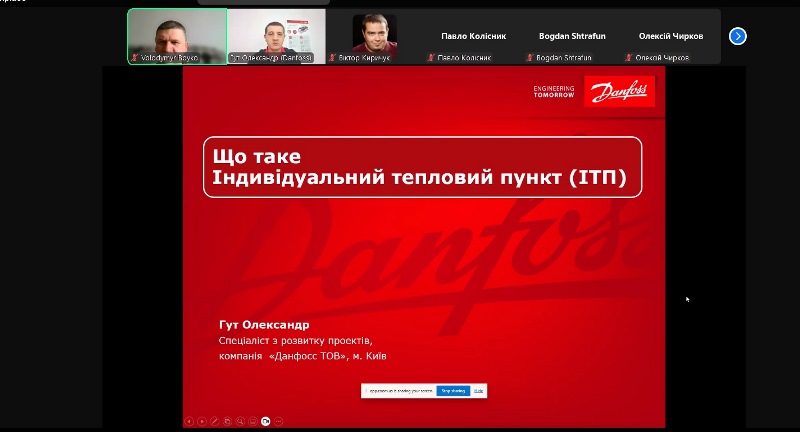Click slide title 'Індивідуальний тепловий пункт (ІТП)'

tap(419, 177)
